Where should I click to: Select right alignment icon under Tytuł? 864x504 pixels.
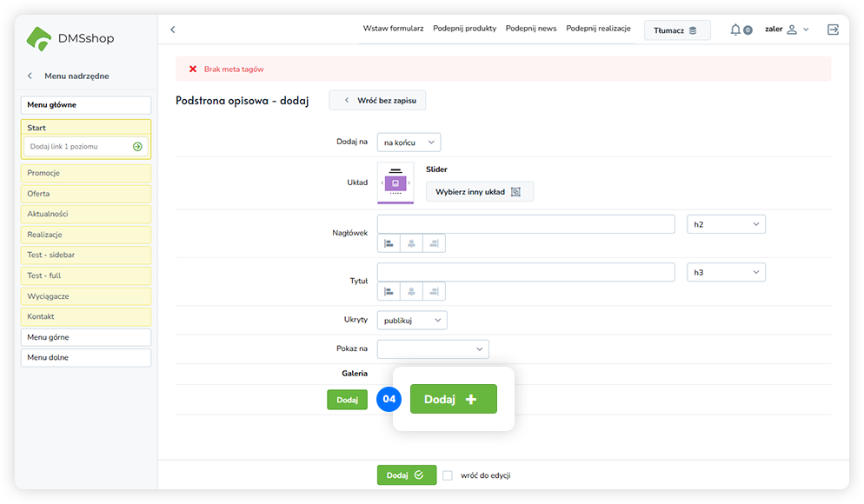point(434,291)
